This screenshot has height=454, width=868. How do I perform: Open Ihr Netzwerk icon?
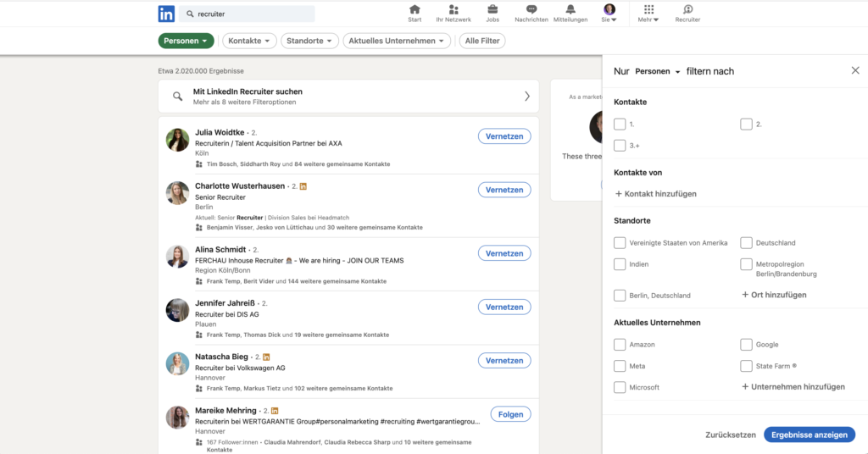pyautogui.click(x=453, y=10)
